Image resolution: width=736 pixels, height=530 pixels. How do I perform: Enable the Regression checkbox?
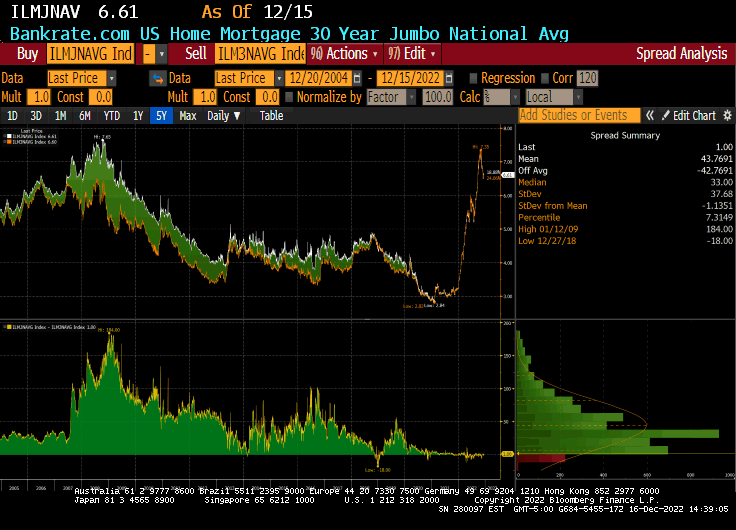tap(472, 78)
